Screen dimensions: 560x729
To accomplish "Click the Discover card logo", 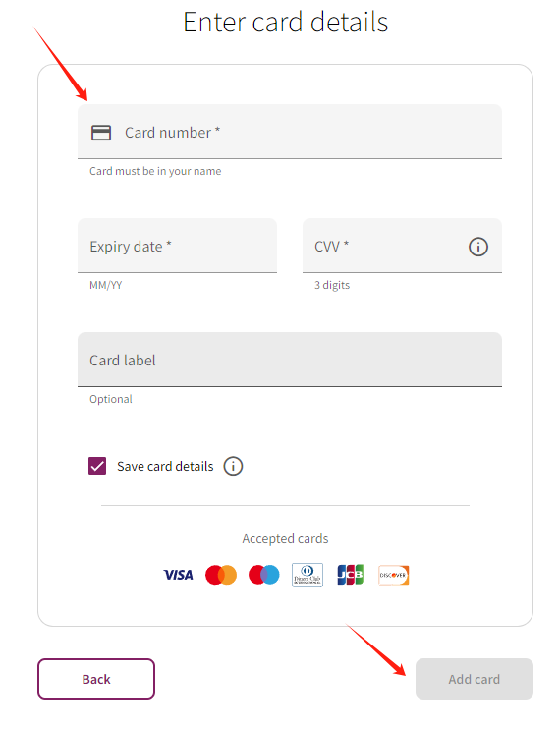I will click(x=394, y=575).
